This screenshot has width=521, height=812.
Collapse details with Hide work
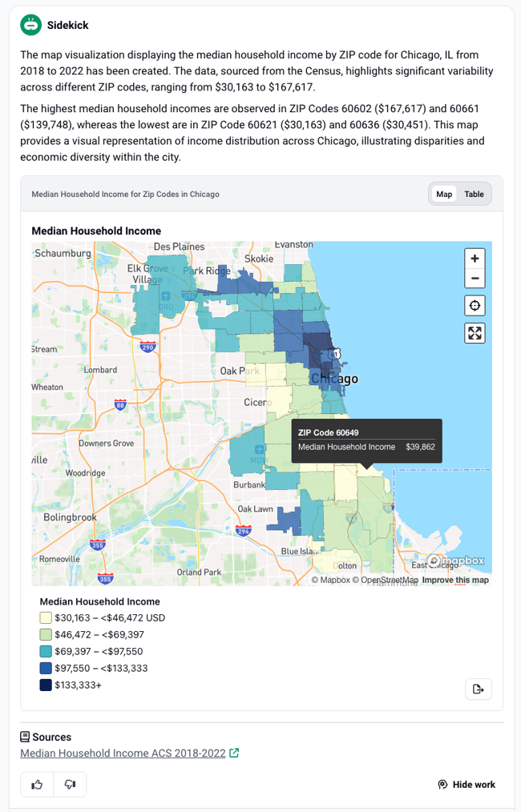pyautogui.click(x=466, y=785)
